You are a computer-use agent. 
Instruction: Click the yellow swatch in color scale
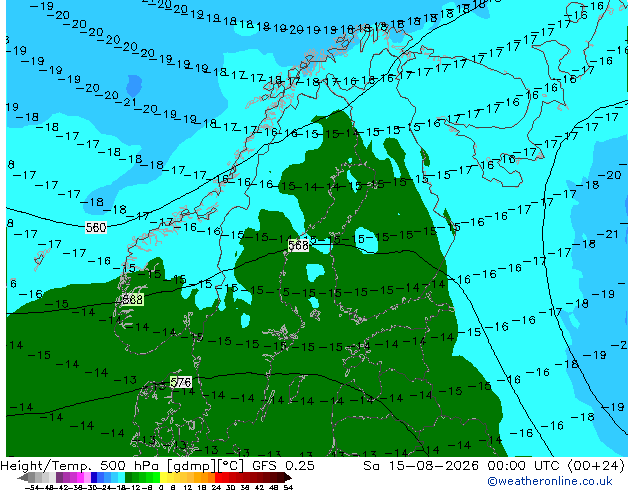click(163, 477)
